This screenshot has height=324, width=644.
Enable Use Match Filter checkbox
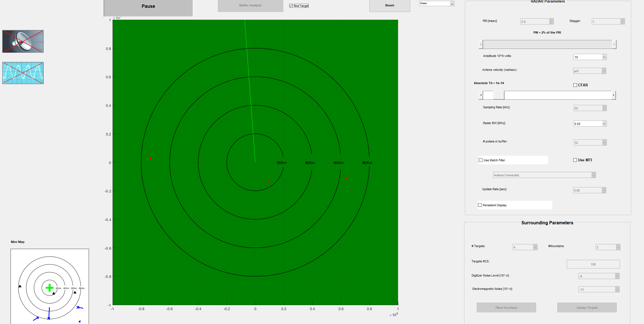click(481, 160)
